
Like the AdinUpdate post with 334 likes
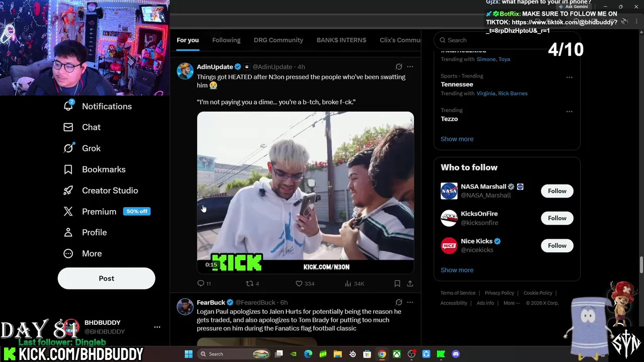point(305,284)
